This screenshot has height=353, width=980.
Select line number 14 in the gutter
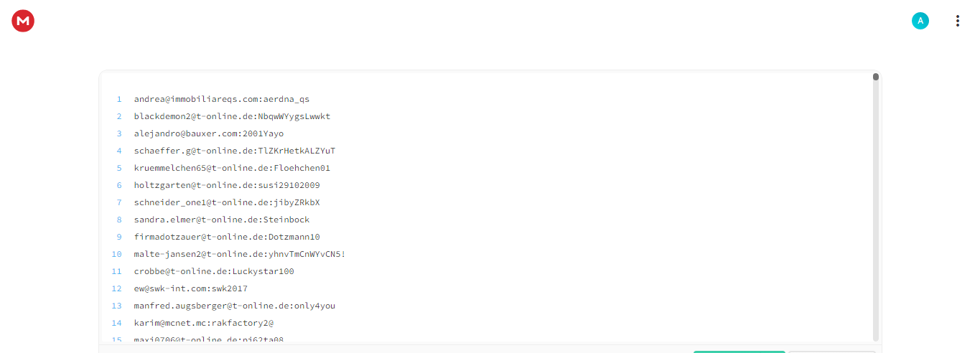[x=117, y=323]
